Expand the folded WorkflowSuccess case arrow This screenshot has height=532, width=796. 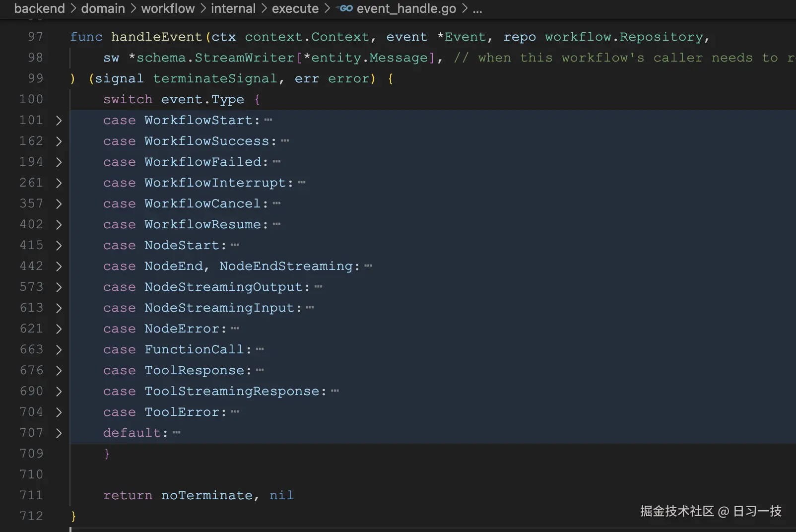coord(59,141)
